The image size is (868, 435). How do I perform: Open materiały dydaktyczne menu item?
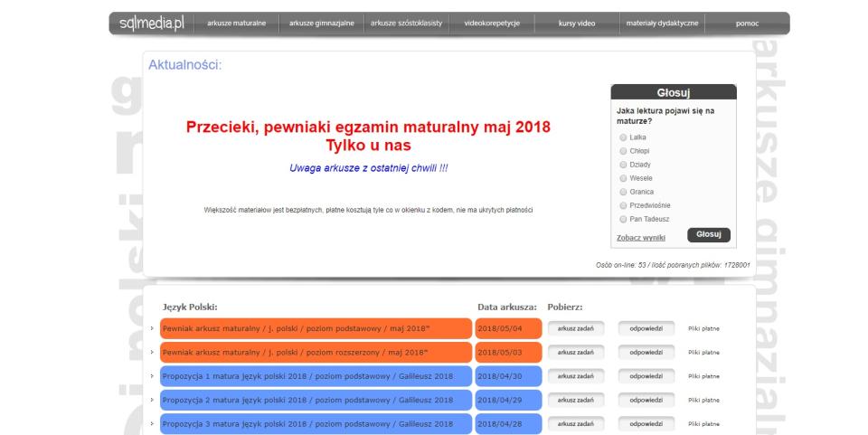[x=662, y=23]
